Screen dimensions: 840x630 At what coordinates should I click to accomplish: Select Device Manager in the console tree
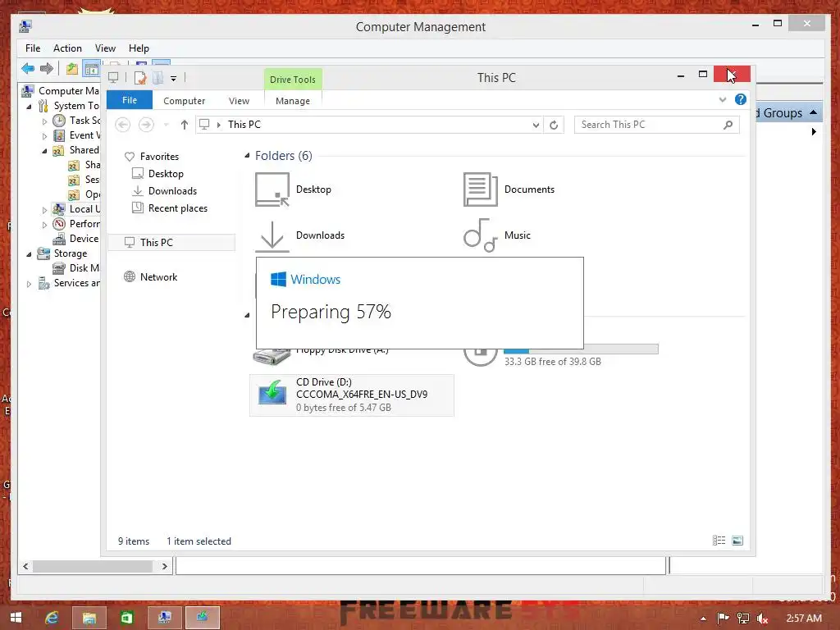(76, 239)
